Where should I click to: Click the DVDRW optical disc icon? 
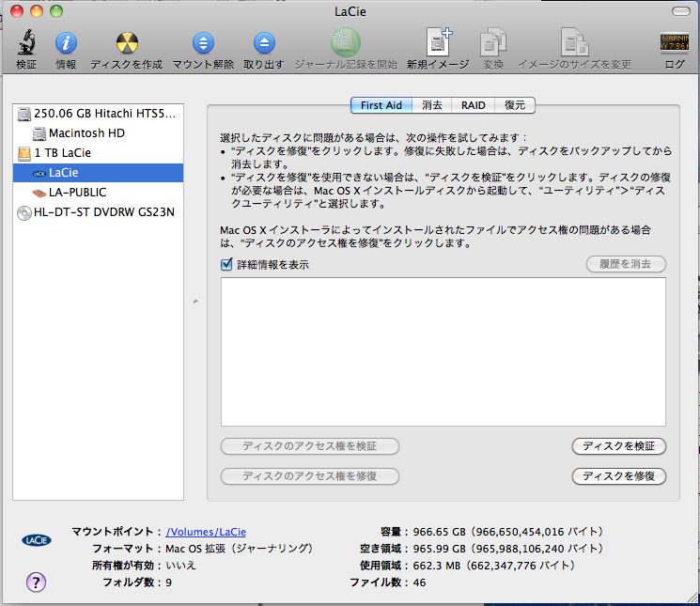[x=24, y=213]
